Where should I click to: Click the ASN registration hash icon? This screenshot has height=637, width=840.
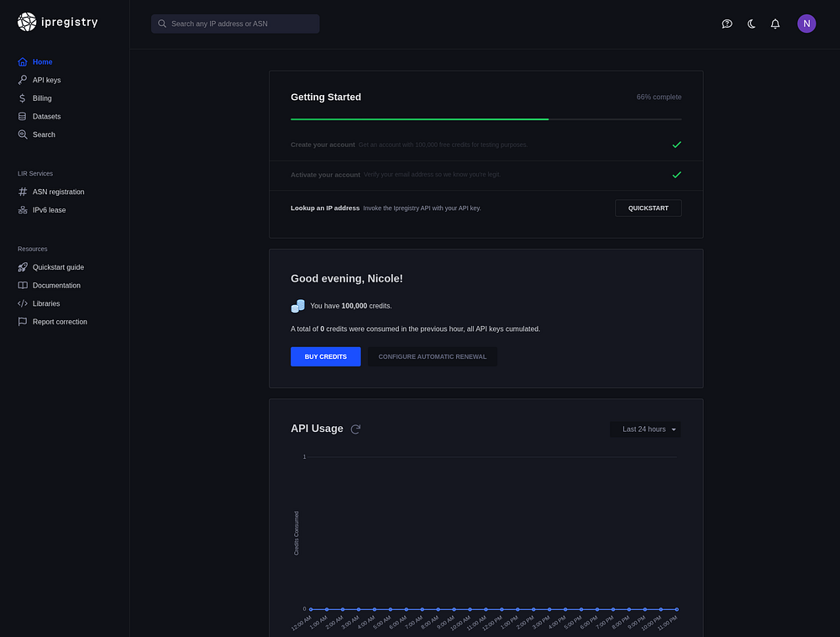[x=23, y=192]
